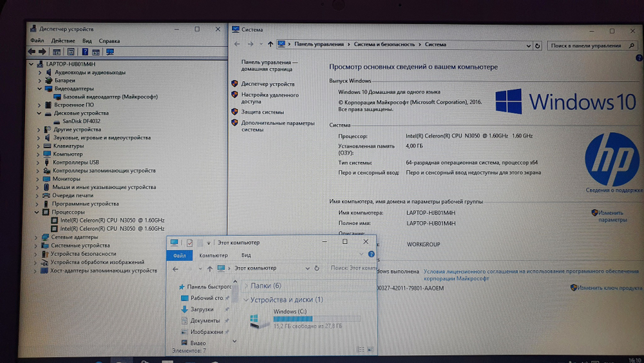This screenshot has width=644, height=363.
Task: Open Загрузки in quick access pane
Action: (202, 309)
